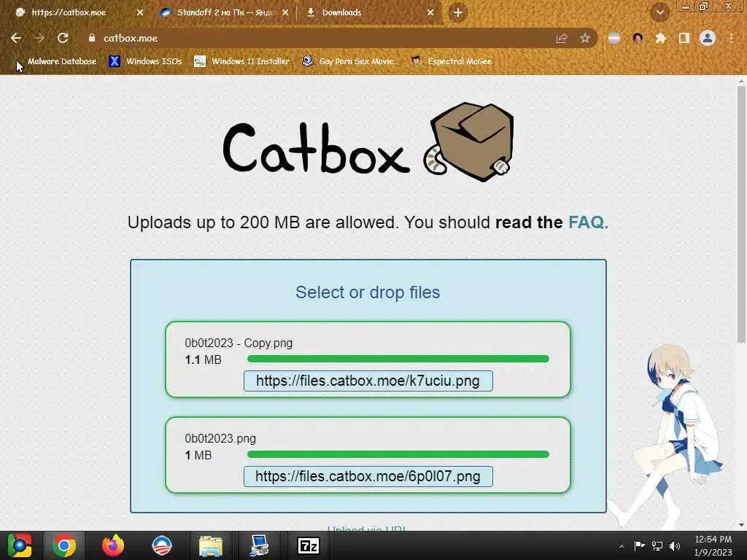The height and width of the screenshot is (560, 747).
Task: Show hidden system tray icons
Action: pos(622,546)
